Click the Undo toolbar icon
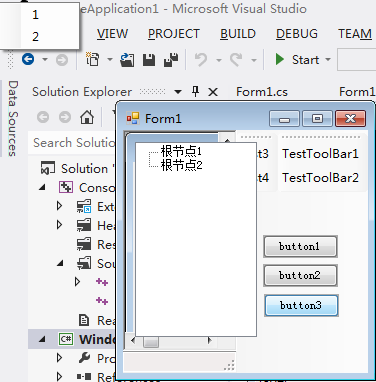 (x=201, y=60)
